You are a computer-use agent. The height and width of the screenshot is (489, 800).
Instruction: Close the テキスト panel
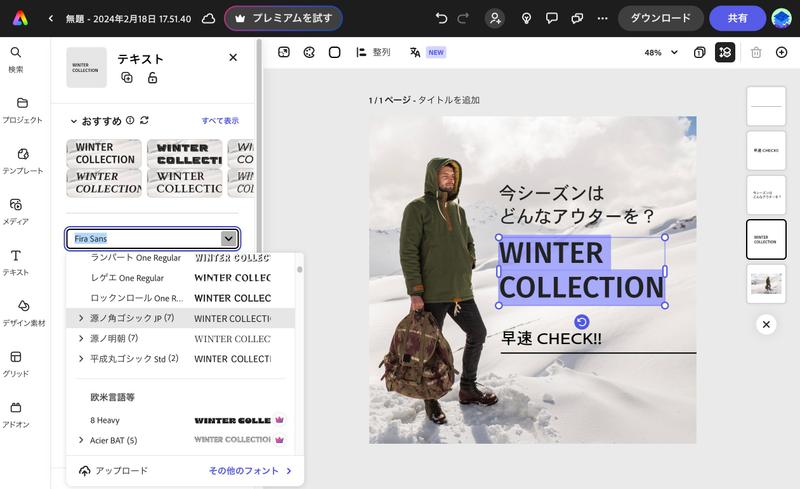(x=233, y=58)
